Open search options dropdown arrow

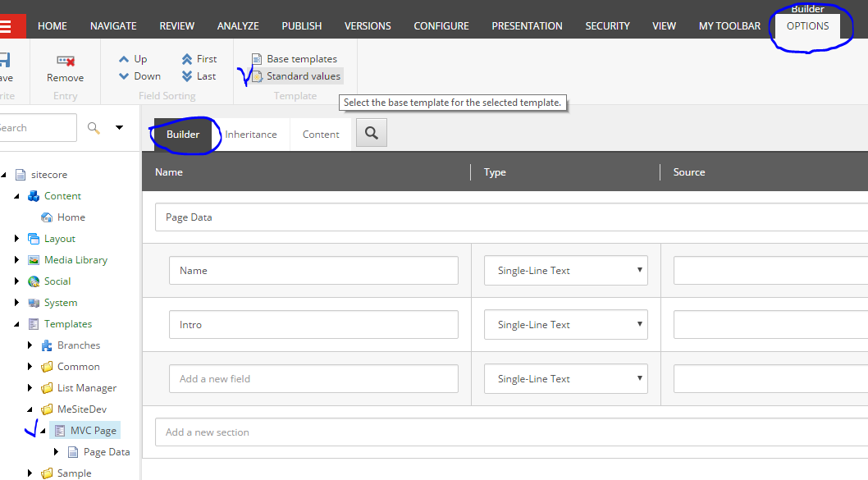point(119,127)
